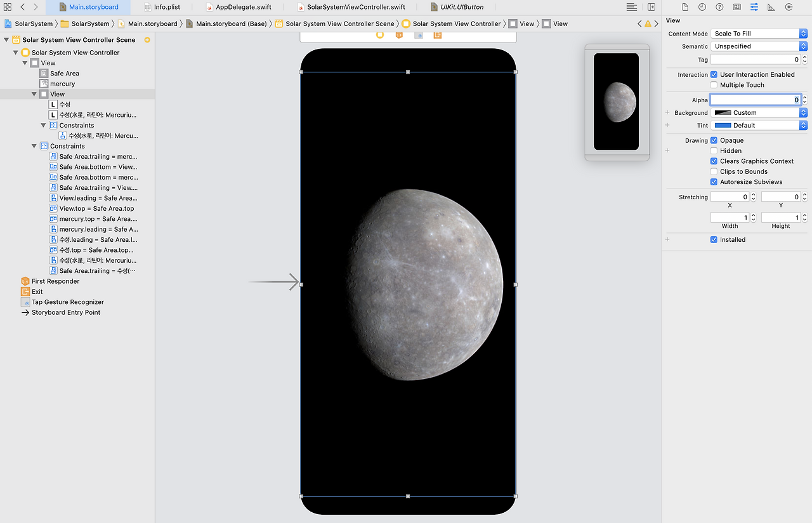Open the SolarSystemViewController.swift tab
The image size is (812, 523).
point(351,7)
